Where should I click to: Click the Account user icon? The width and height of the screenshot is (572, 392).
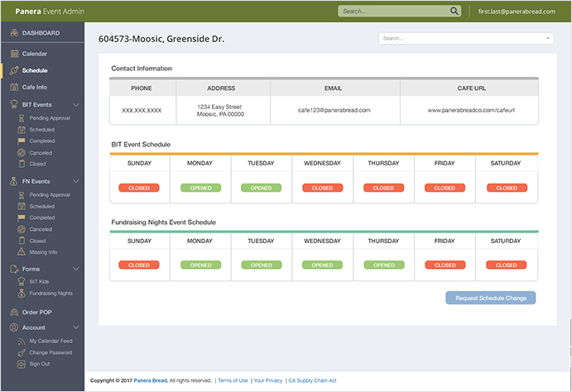click(x=14, y=327)
